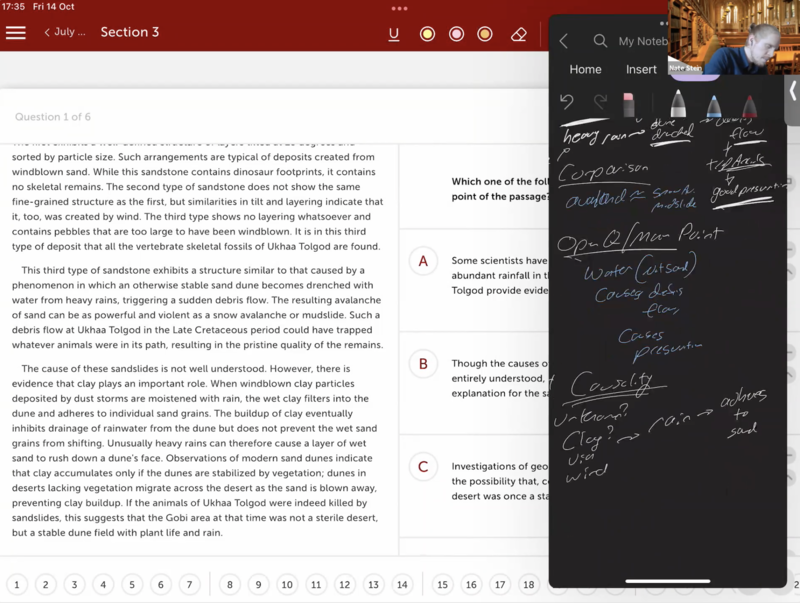
Task: Jump to question 15
Action: tap(442, 585)
